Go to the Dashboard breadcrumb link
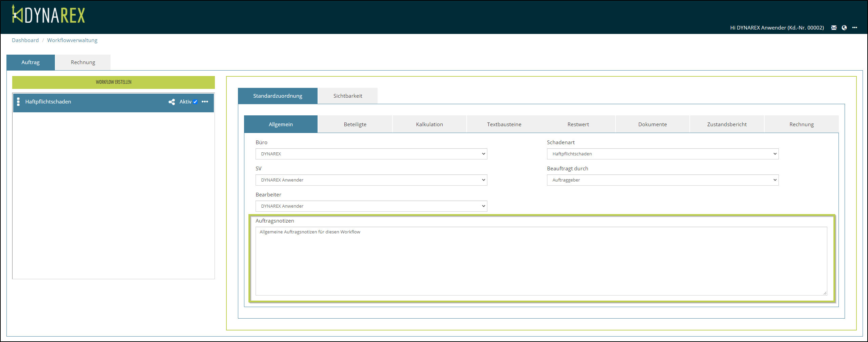The height and width of the screenshot is (342, 868). pos(25,40)
